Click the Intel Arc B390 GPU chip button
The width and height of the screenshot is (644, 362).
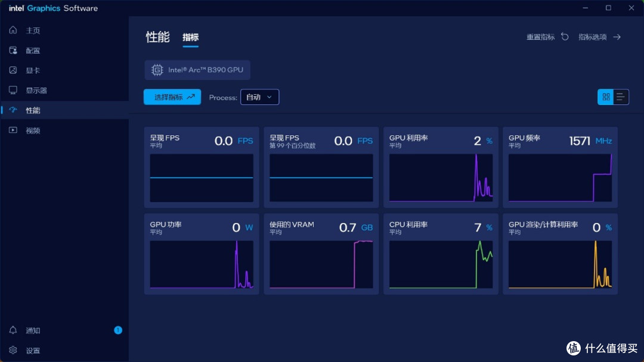point(197,70)
